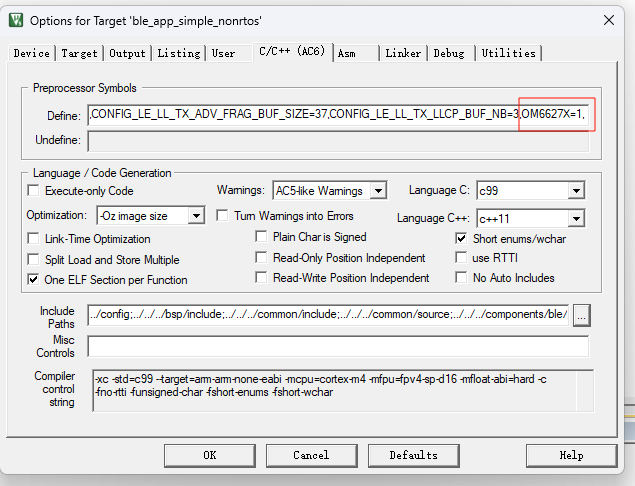Screen dimensions: 635x486
Task: Open the Optimization level dropdown
Action: click(x=196, y=216)
